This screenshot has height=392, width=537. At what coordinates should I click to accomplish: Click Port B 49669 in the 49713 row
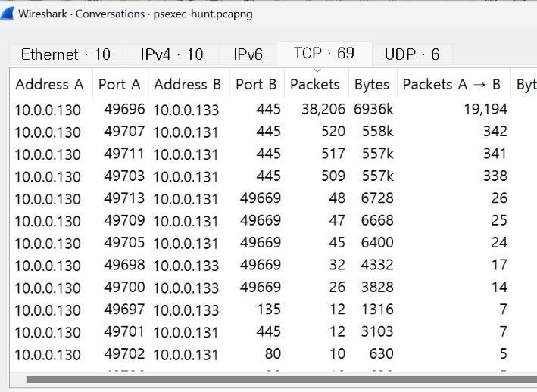pyautogui.click(x=261, y=198)
